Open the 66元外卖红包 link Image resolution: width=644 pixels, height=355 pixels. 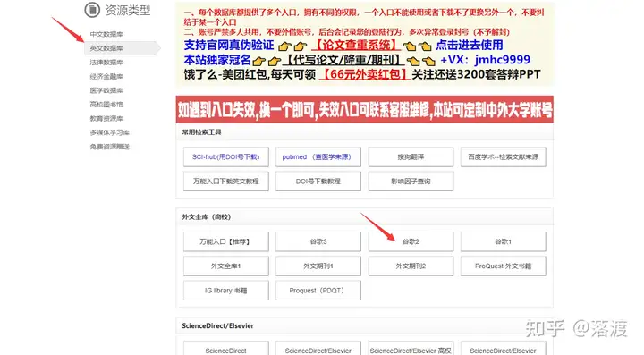(365, 75)
